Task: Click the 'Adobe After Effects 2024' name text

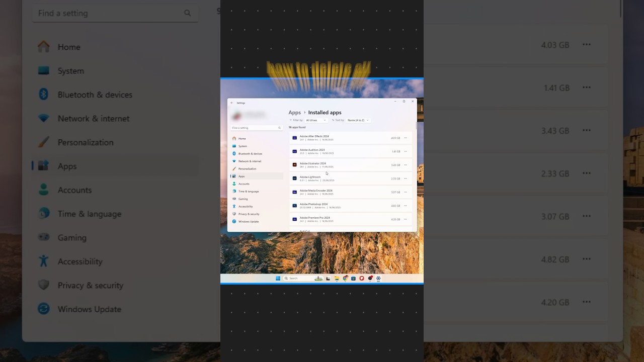Action: coord(314,136)
